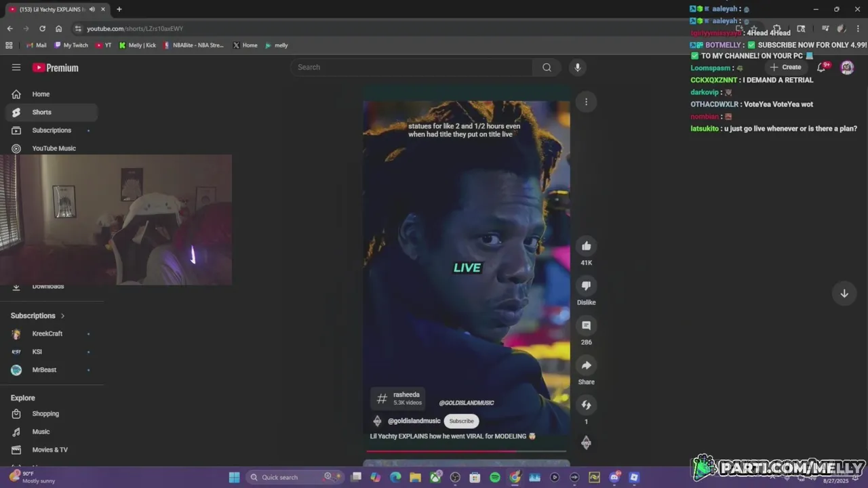The height and width of the screenshot is (488, 868).
Task: Open browser home button
Action: pos(58,28)
